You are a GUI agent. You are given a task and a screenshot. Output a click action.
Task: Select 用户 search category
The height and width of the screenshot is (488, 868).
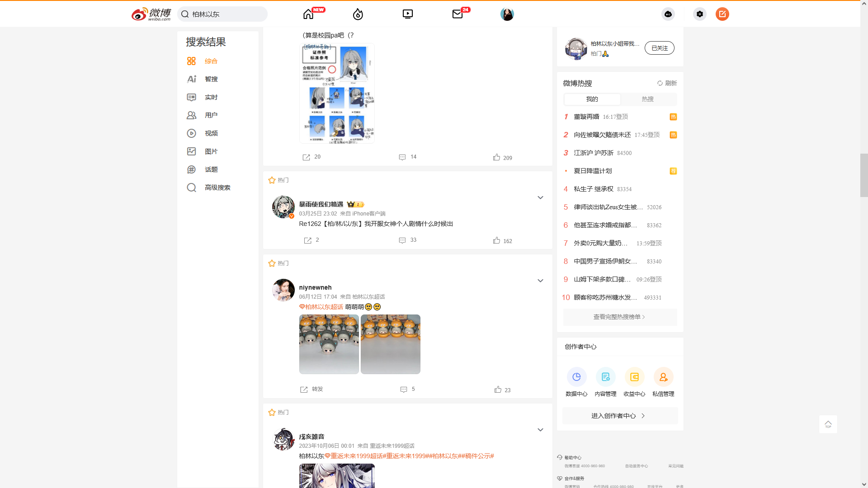(x=203, y=115)
